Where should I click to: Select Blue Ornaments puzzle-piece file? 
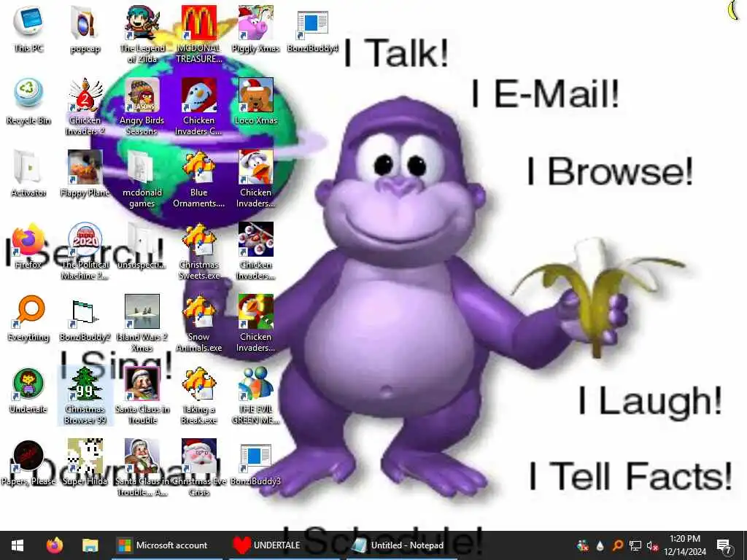coord(198,179)
